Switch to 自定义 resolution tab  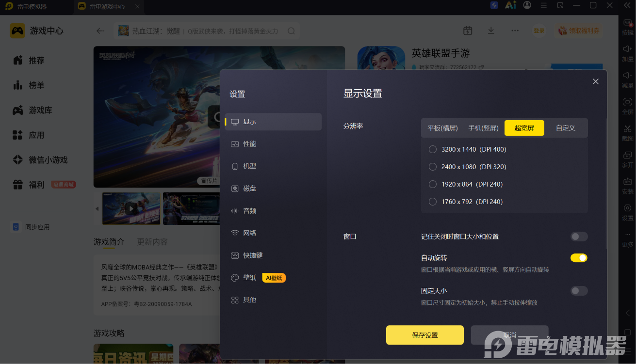(566, 128)
